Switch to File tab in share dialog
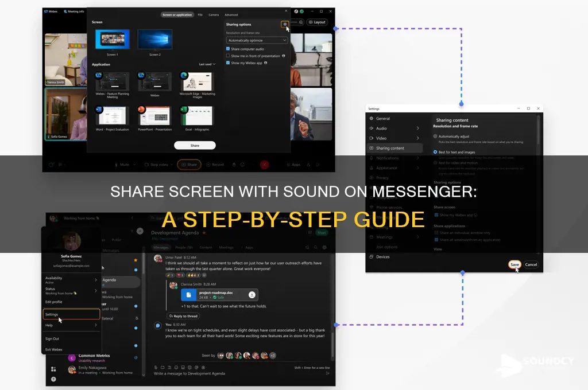This screenshot has height=390, width=588. click(200, 15)
